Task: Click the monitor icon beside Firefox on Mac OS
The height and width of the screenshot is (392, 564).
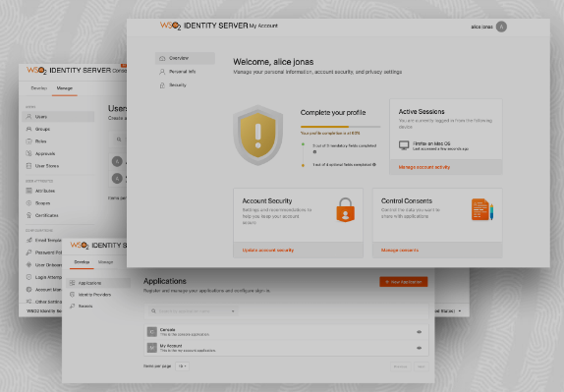Action: pos(404,145)
